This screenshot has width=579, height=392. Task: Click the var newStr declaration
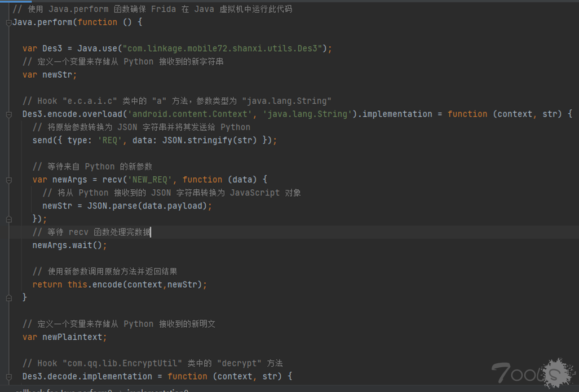click(50, 75)
